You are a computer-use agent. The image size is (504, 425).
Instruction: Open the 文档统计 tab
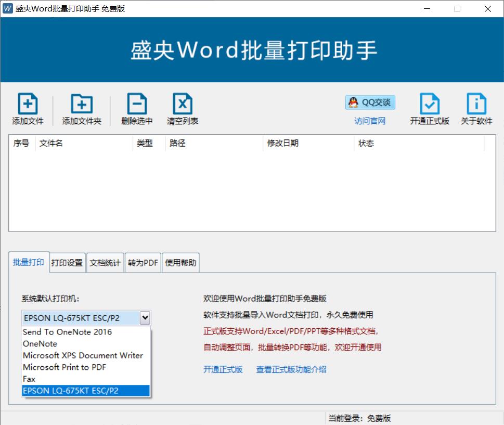click(x=105, y=263)
